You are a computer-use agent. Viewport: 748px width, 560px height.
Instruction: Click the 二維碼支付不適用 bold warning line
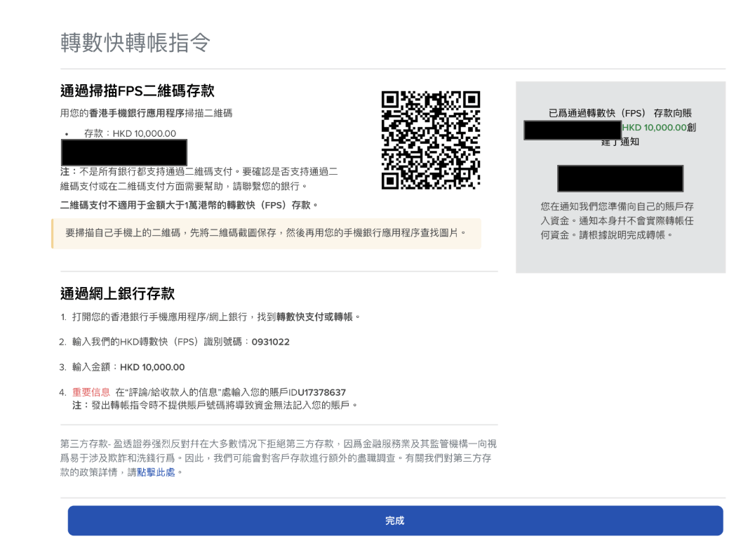pos(189,205)
